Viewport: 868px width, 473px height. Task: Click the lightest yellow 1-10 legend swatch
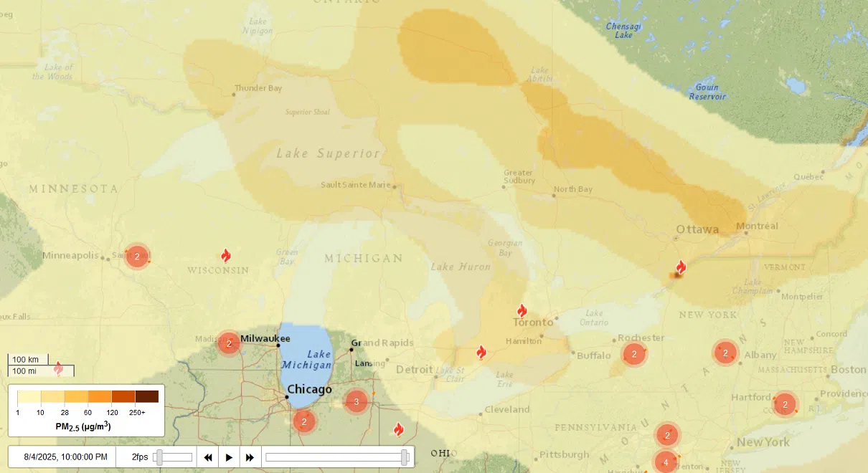[x=29, y=396]
